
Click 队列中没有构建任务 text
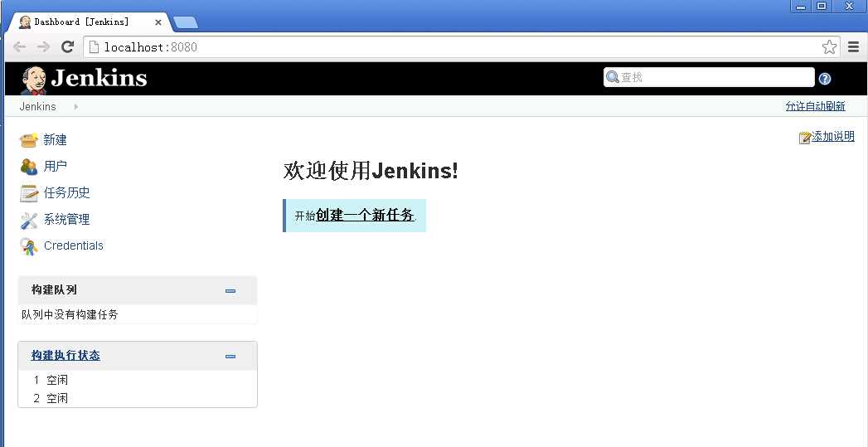(x=70, y=314)
